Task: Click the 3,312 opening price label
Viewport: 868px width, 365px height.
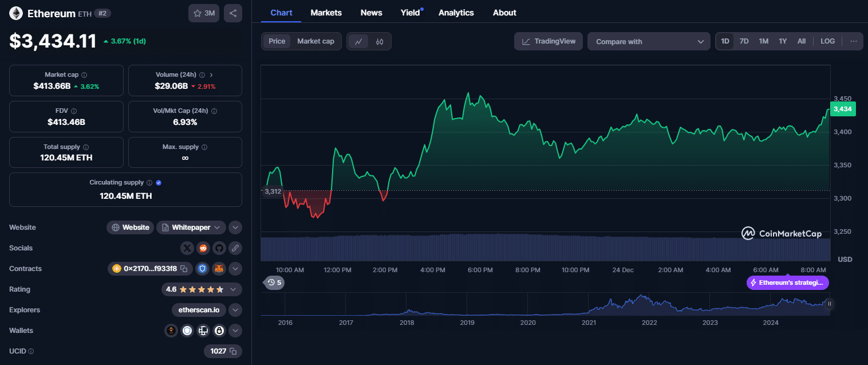Action: click(x=273, y=191)
